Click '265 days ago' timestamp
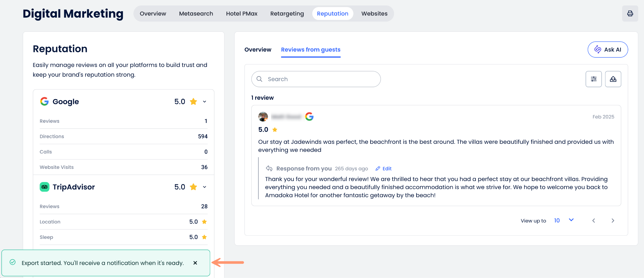The height and width of the screenshot is (278, 644). click(351, 169)
